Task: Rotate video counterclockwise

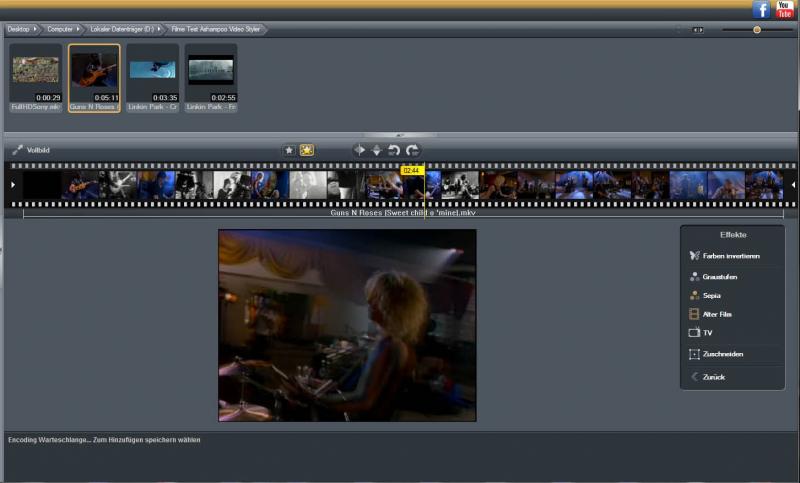Action: point(393,150)
